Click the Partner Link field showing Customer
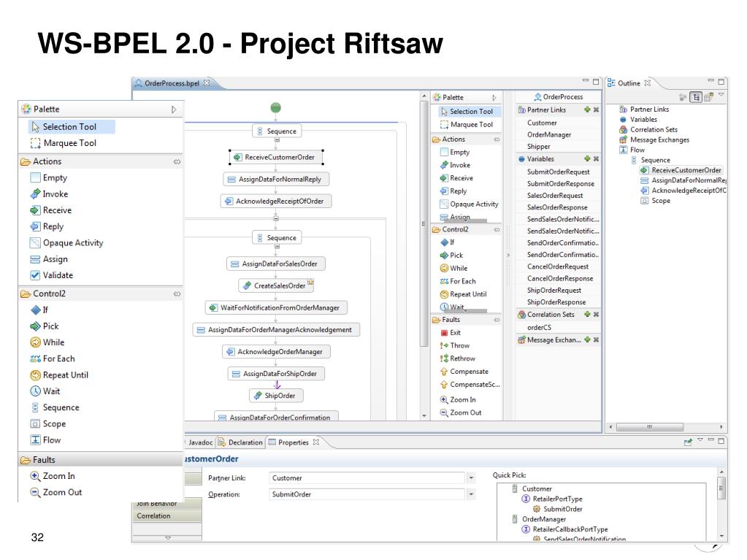 [x=367, y=478]
